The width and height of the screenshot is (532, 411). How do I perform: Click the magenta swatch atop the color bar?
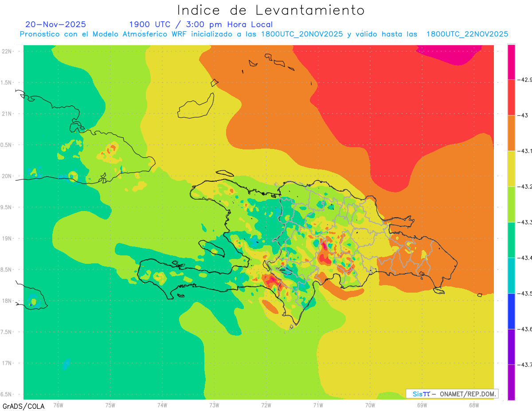point(511,62)
